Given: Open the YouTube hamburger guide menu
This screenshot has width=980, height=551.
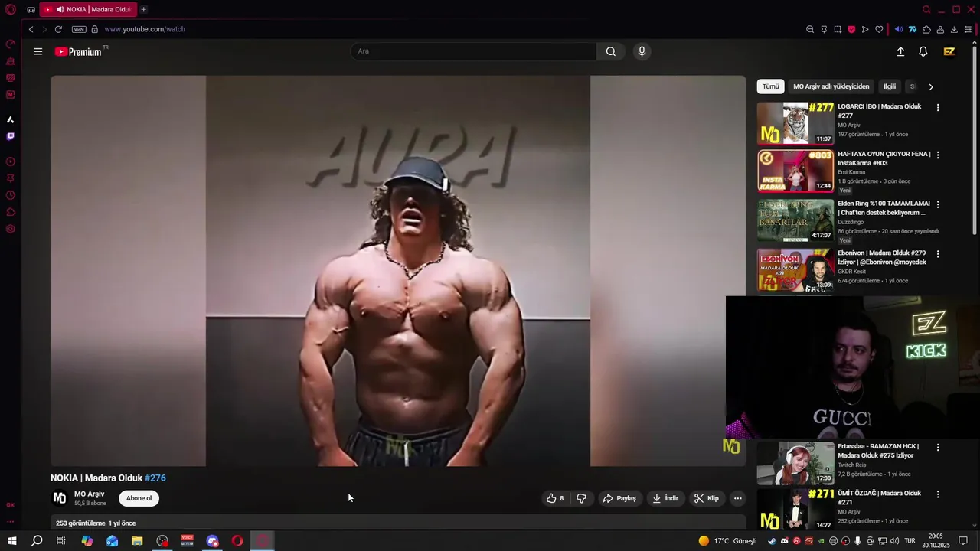Looking at the screenshot, I should [x=38, y=51].
